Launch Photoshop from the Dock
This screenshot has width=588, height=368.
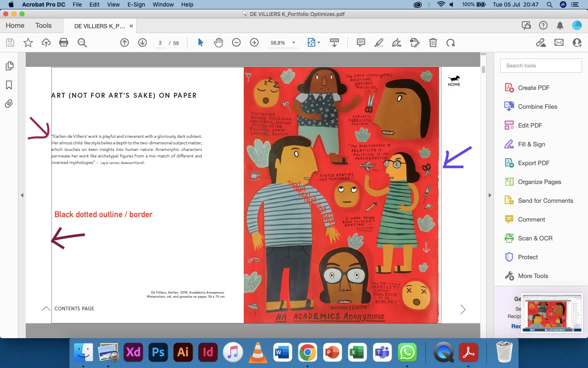(x=158, y=352)
